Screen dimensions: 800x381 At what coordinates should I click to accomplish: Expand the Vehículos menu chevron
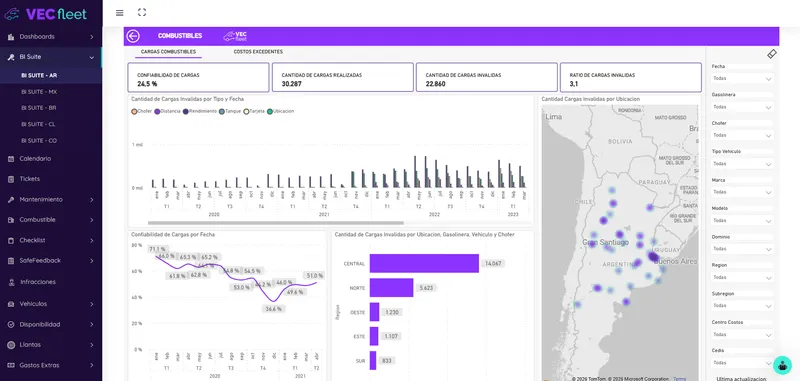tap(92, 304)
